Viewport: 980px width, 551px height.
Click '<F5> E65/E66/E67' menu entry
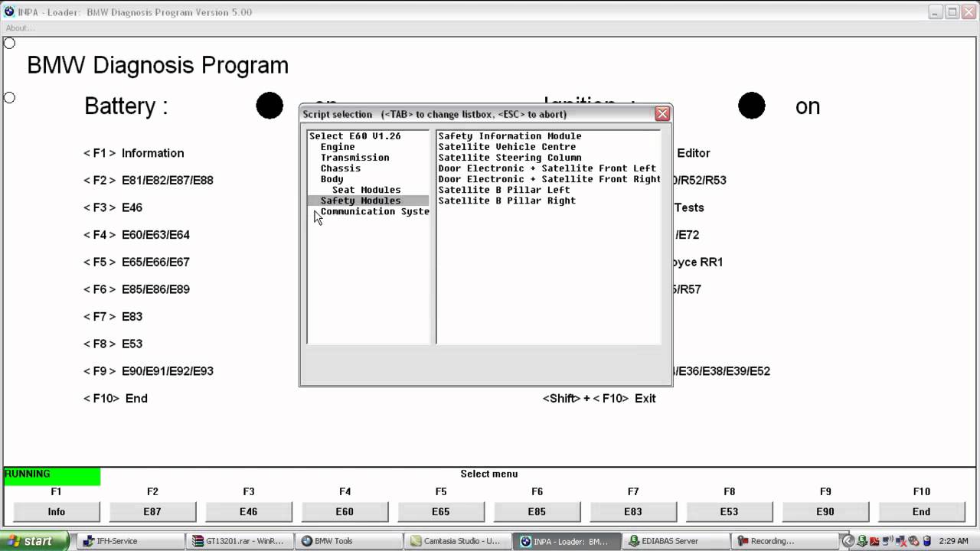tap(136, 262)
